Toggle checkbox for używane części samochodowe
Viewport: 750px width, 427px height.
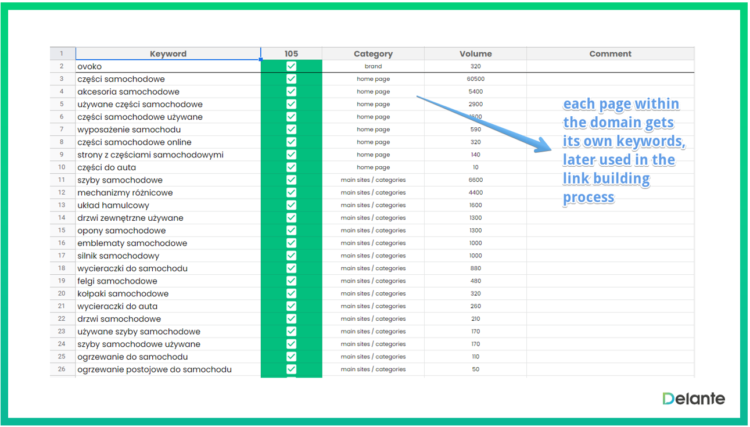tap(291, 104)
